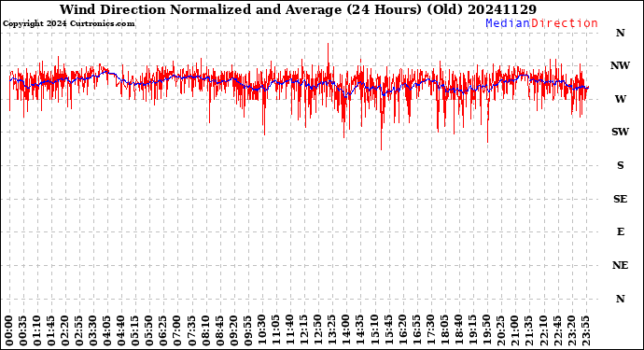The width and height of the screenshot is (644, 350).
Task: Click the 00:35 time axis label
Action: [x=23, y=330]
